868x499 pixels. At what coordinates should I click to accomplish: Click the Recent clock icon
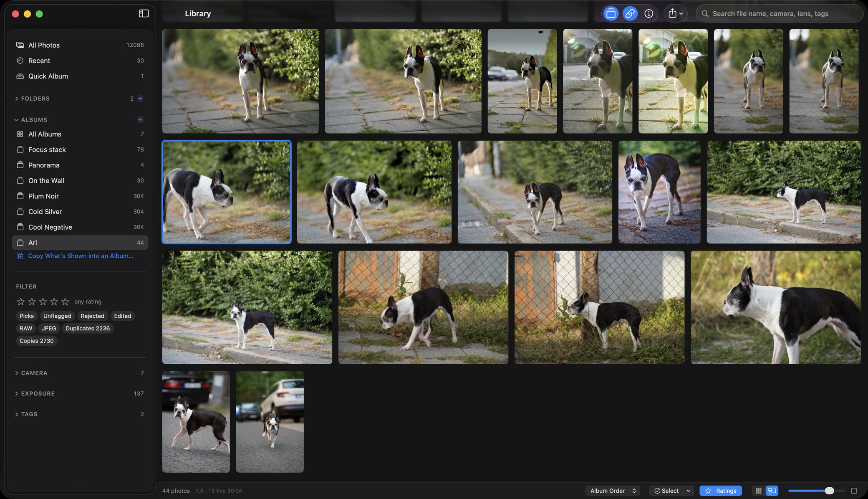coord(20,61)
